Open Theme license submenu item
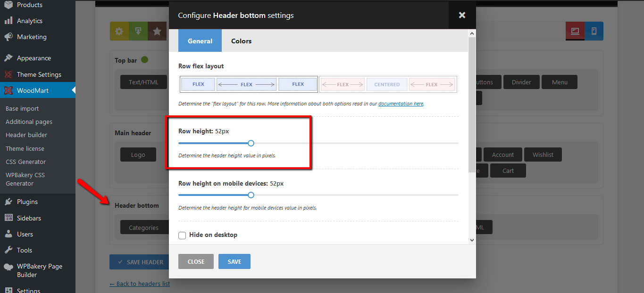The width and height of the screenshot is (644, 293). pyautogui.click(x=25, y=148)
